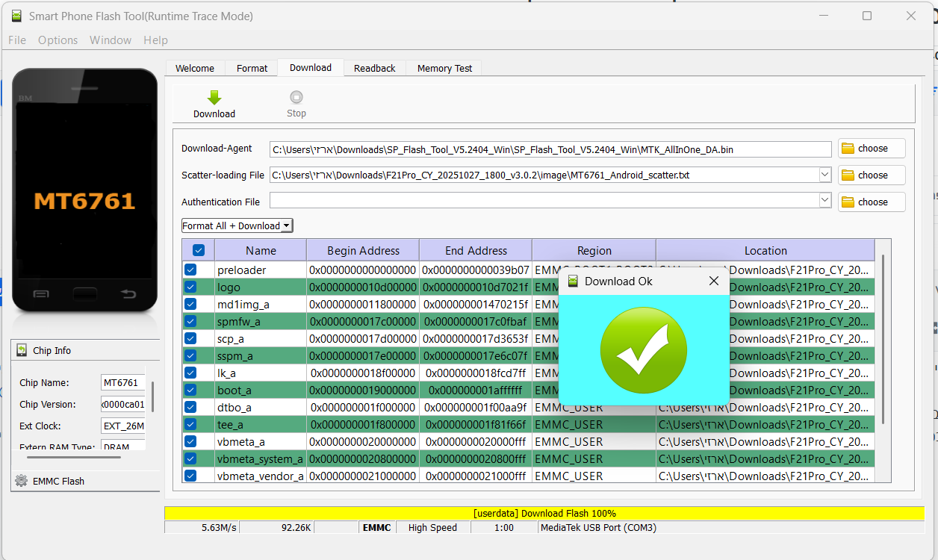938x560 pixels.
Task: Click folder icon to choose Authentication file
Action: 848,202
